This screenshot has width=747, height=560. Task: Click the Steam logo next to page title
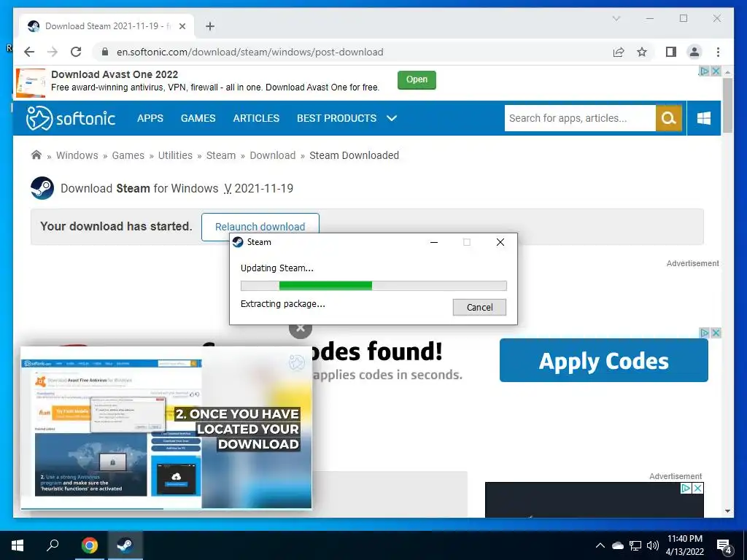pyautogui.click(x=42, y=188)
